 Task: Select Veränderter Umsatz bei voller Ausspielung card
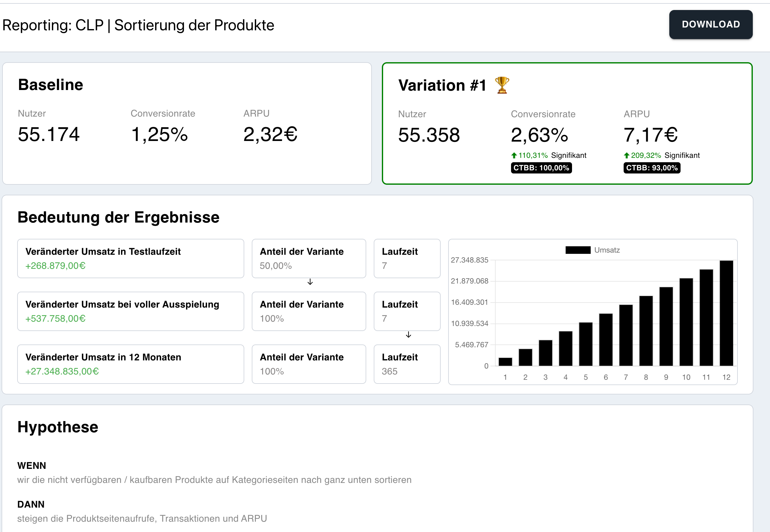point(130,311)
